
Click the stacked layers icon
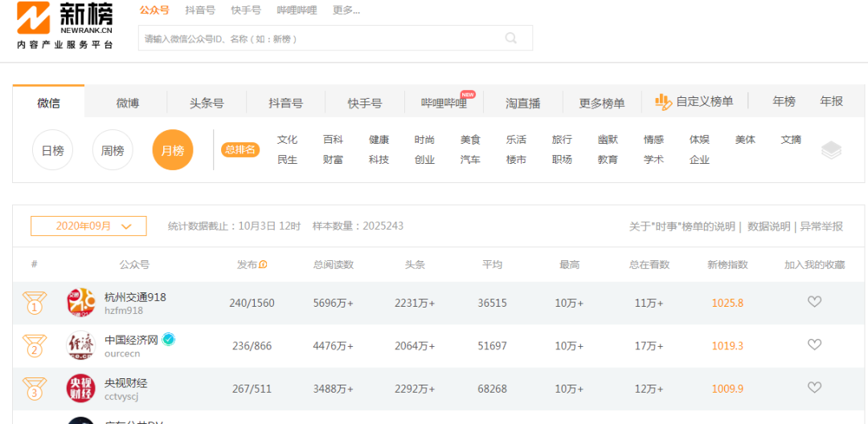tap(831, 150)
